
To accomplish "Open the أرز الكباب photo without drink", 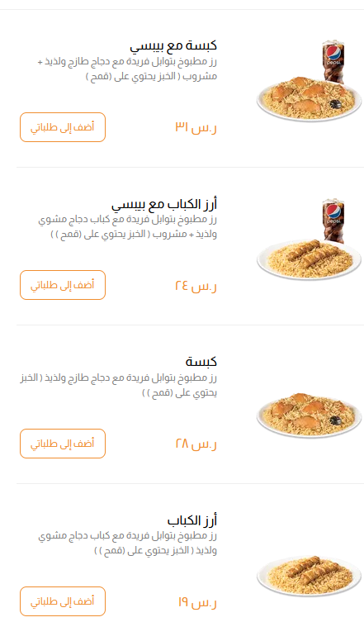I will pyautogui.click(x=309, y=575).
